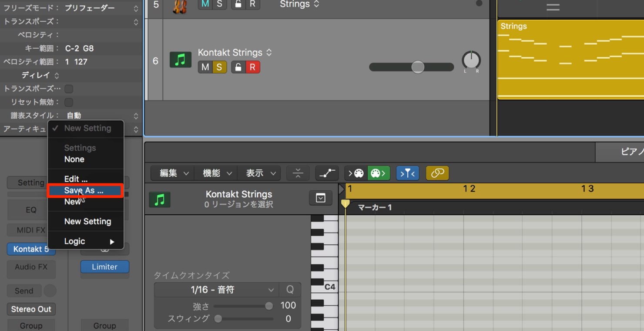Mute the Kontakt Strings track
The image size is (644, 331).
[x=205, y=67]
